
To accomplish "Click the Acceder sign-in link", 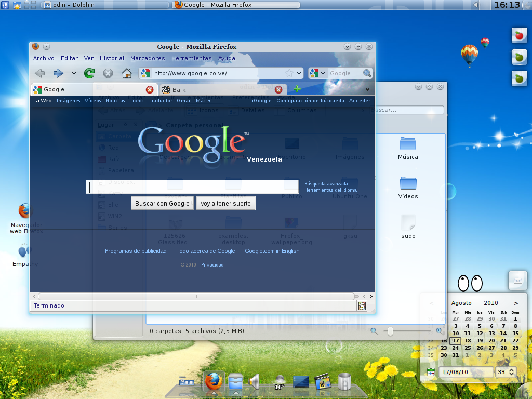I will [x=360, y=101].
